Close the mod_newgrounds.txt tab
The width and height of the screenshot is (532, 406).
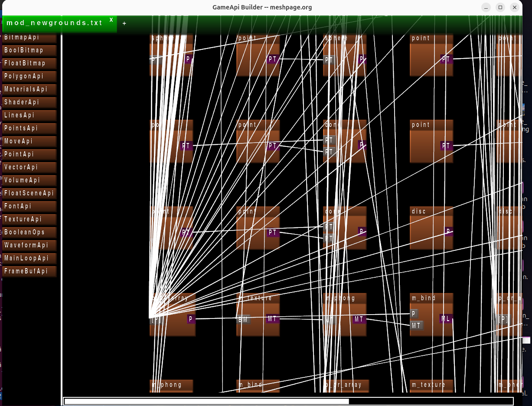coord(111,20)
